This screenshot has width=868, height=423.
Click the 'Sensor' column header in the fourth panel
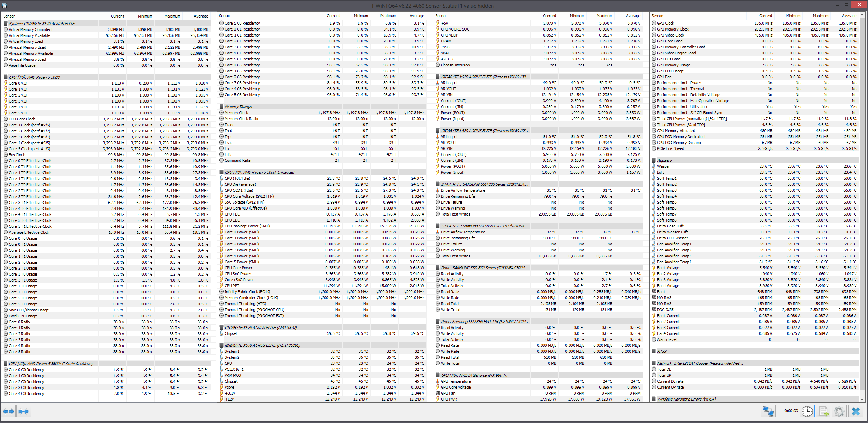tap(657, 16)
